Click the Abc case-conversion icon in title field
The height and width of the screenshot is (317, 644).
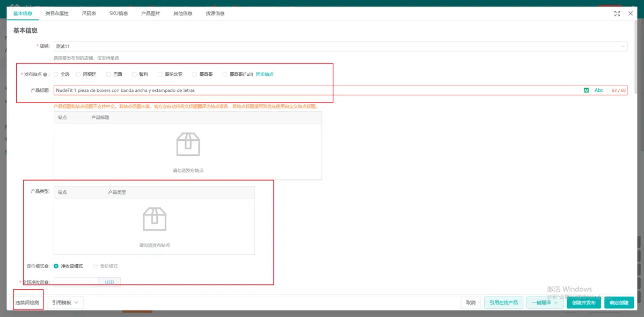point(599,90)
